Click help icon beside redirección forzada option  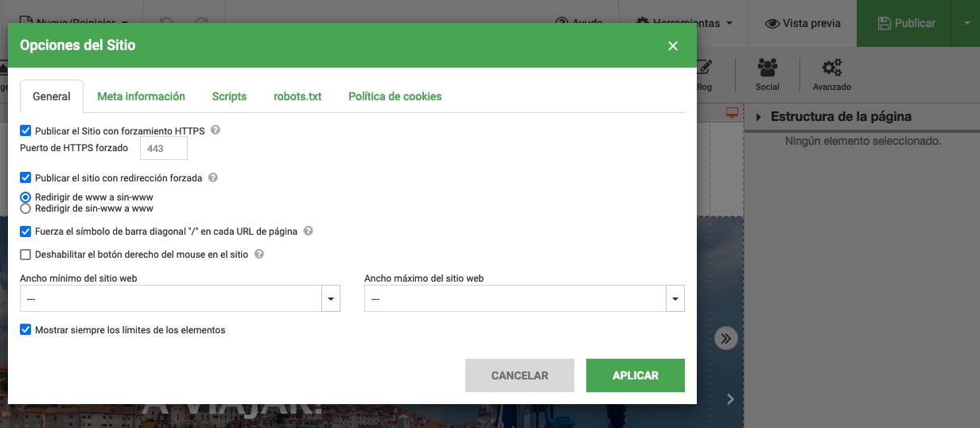pyautogui.click(x=212, y=178)
